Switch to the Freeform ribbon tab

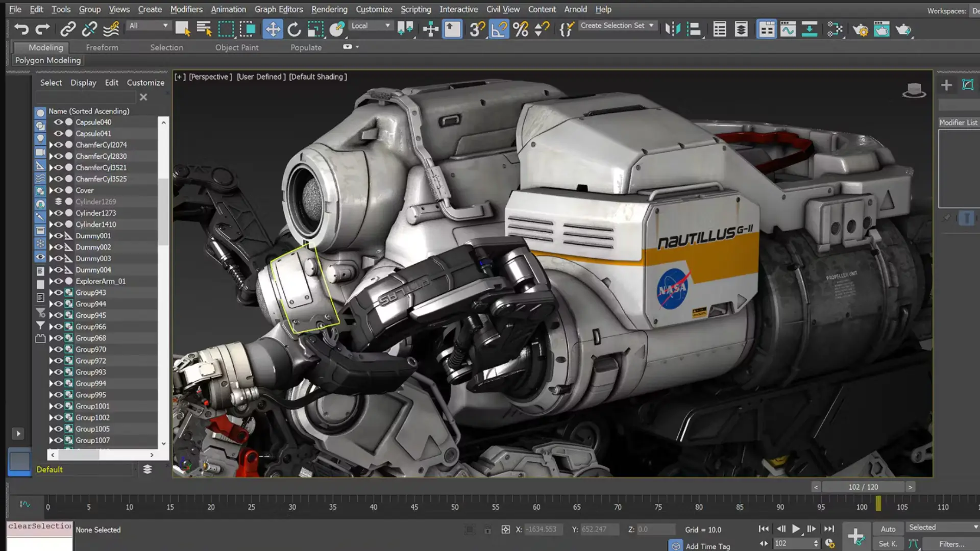[x=102, y=47]
